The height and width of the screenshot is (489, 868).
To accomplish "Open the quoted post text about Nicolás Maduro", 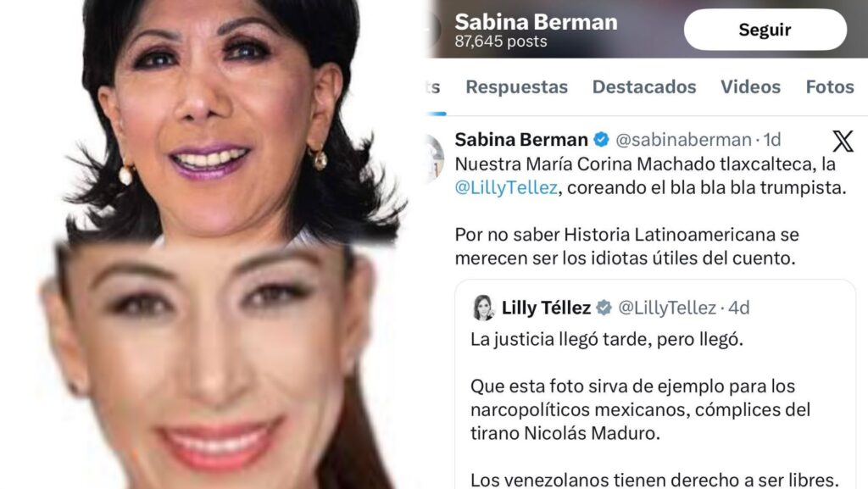I will click(640, 409).
